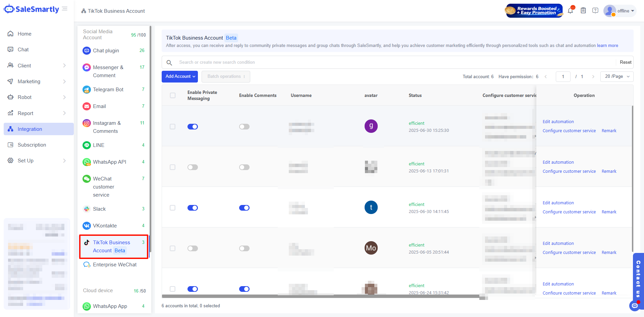Open the help question mark icon
The height and width of the screenshot is (317, 644).
pos(595,11)
